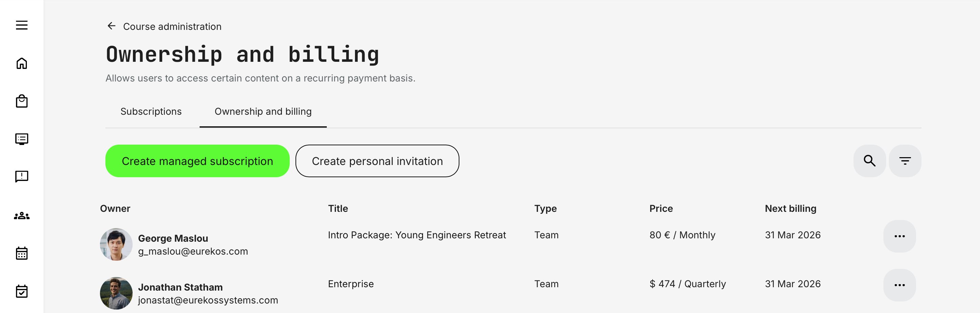The width and height of the screenshot is (980, 313).
Task: Open the feedback message icon
Action: coord(22,177)
